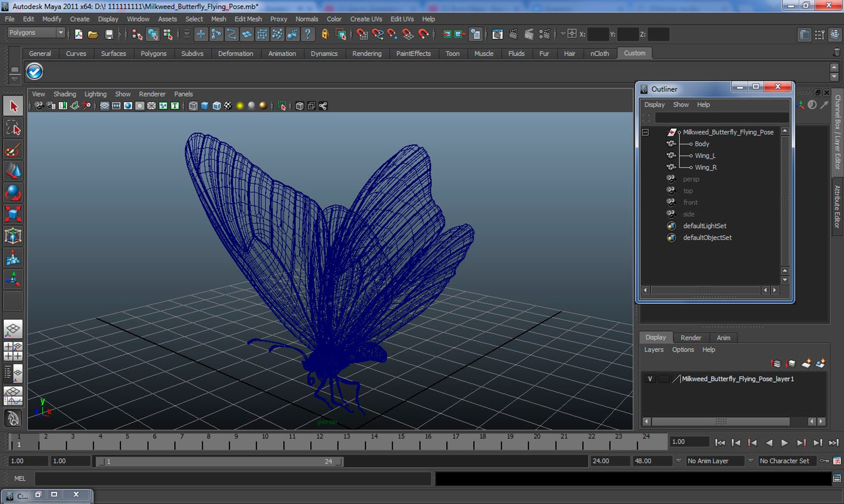Click the lock selection icon
Screen dimensions: 844x504
(325, 34)
